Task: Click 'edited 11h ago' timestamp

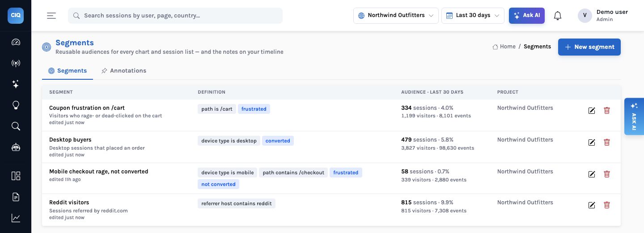Action: pyautogui.click(x=65, y=180)
